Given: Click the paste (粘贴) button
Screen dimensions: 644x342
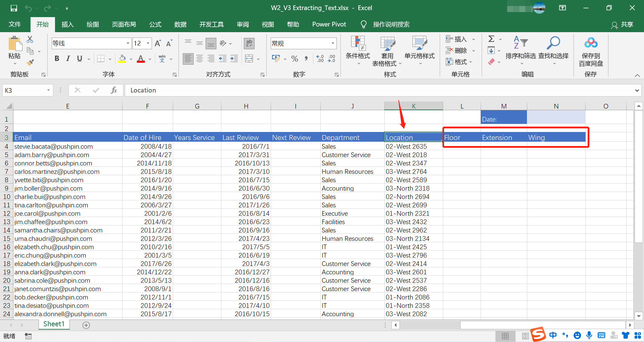Looking at the screenshot, I should pos(14,50).
